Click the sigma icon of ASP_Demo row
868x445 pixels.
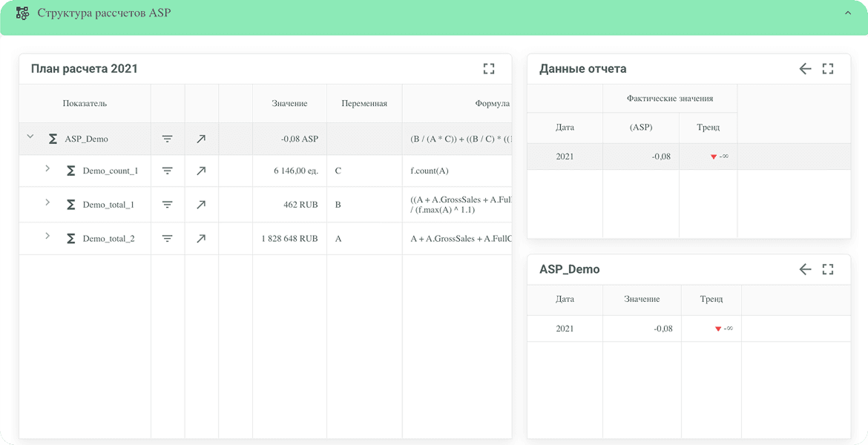pyautogui.click(x=53, y=139)
